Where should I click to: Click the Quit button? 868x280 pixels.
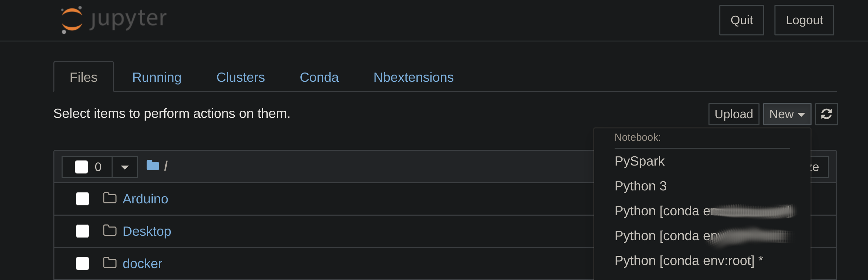coord(741,20)
